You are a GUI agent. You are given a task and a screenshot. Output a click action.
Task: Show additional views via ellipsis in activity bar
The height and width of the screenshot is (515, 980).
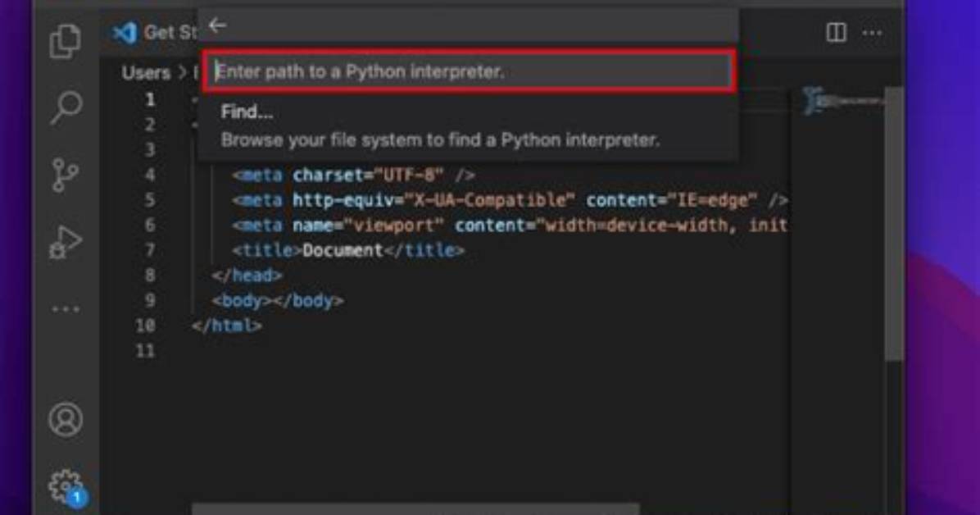pyautogui.click(x=65, y=308)
